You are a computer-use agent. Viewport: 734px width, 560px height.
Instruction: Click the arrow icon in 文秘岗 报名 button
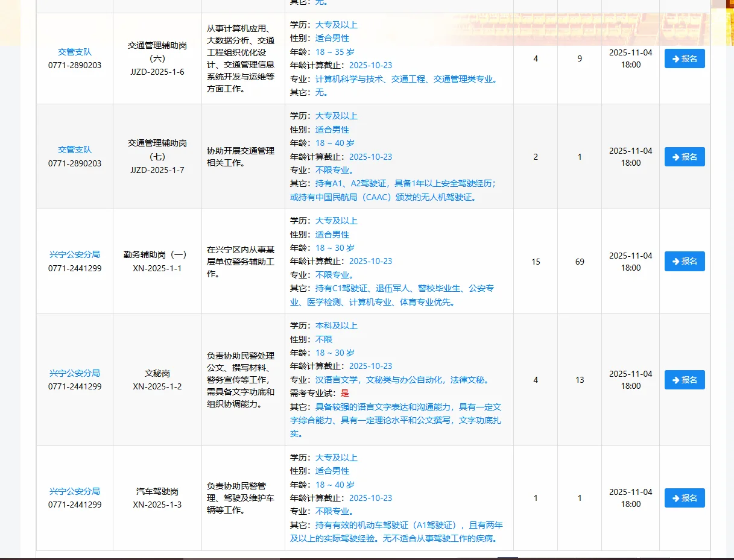(674, 380)
